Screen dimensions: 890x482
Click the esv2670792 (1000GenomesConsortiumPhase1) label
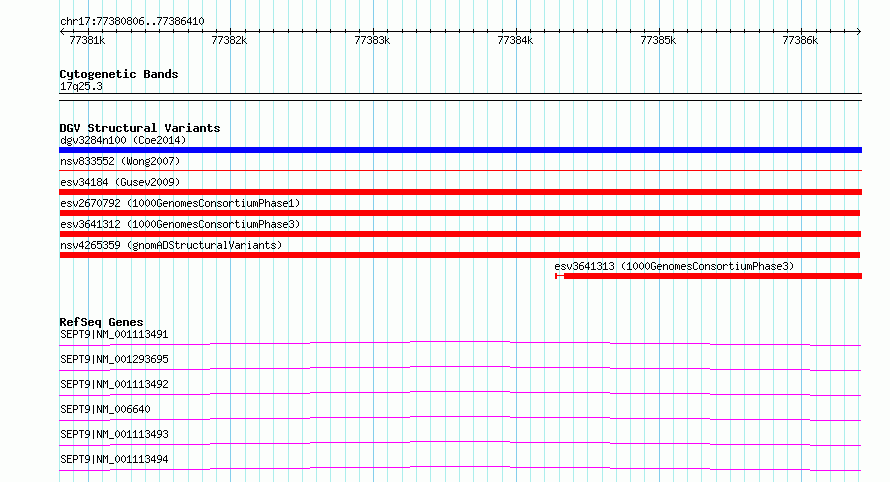180,203
